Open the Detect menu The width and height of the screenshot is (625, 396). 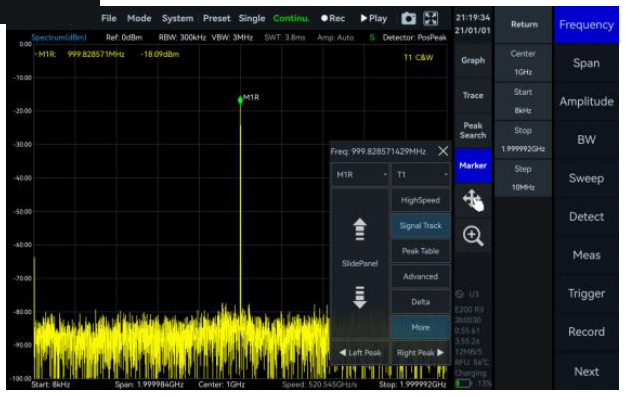coord(586,217)
